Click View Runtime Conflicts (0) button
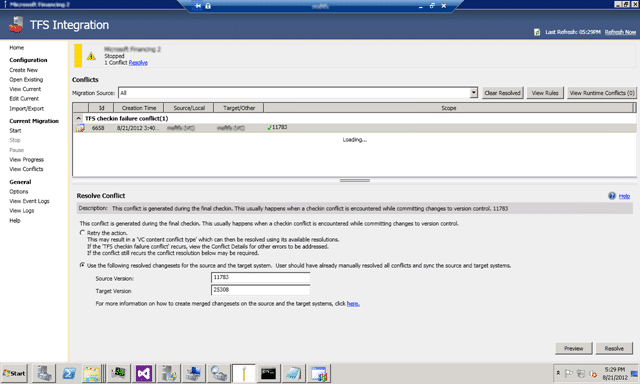640x384 pixels. click(602, 93)
